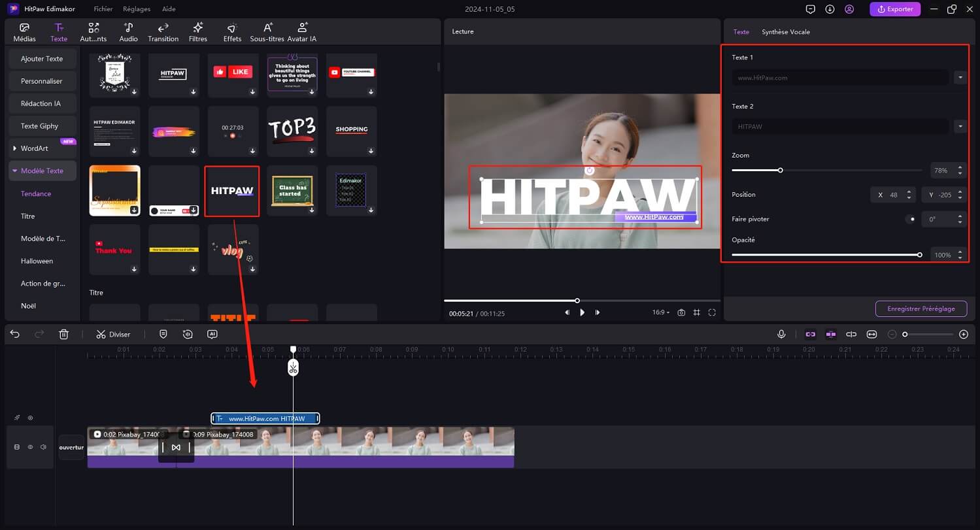Image resolution: width=980 pixels, height=530 pixels.
Task: Click the fit-timeline-to-width icon
Action: pyautogui.click(x=871, y=334)
